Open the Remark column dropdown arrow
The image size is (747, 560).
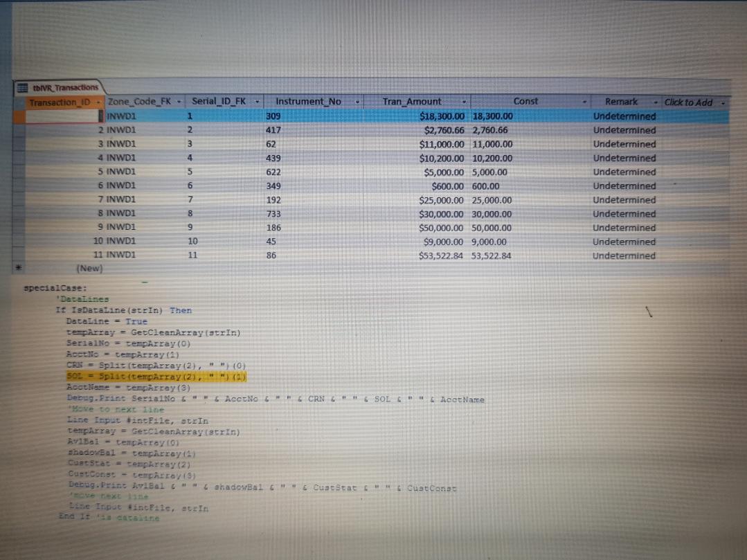coord(656,102)
